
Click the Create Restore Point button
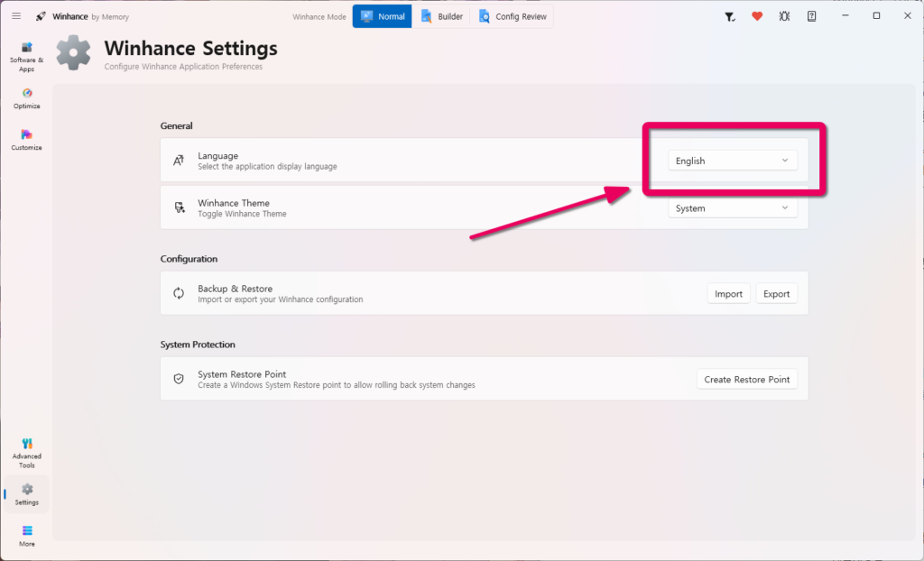click(x=746, y=379)
